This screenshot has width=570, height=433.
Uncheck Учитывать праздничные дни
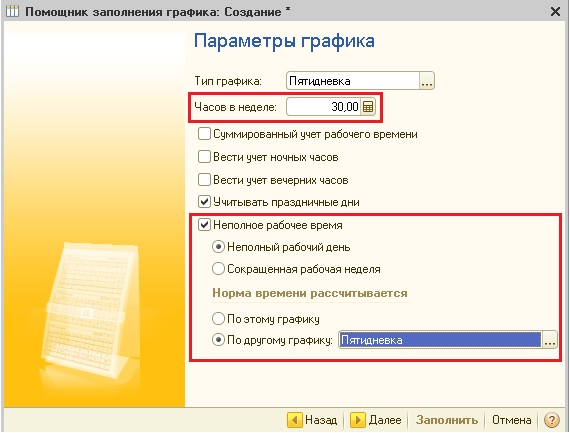pos(204,202)
